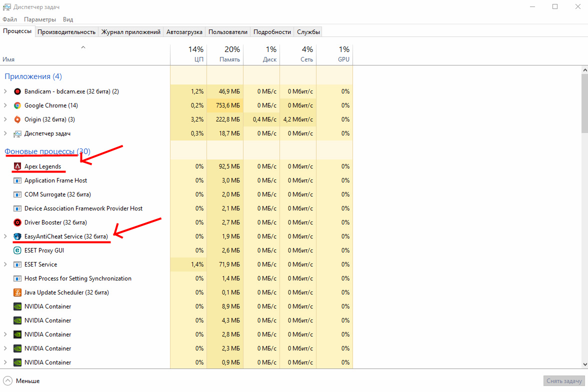588x392 pixels.
Task: Click the 3,2% Origin CPU value
Action: tap(197, 119)
